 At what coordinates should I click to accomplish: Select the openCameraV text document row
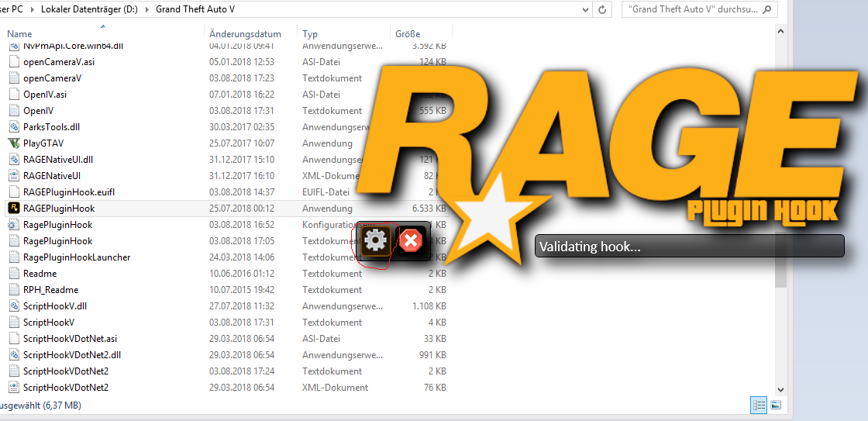coord(227,78)
